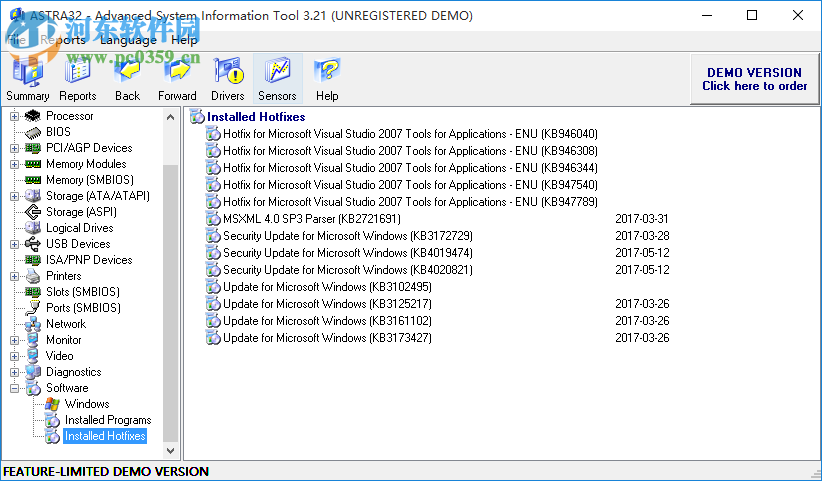
Task: Expand the PCI/AGP Devices node
Action: click(15, 148)
